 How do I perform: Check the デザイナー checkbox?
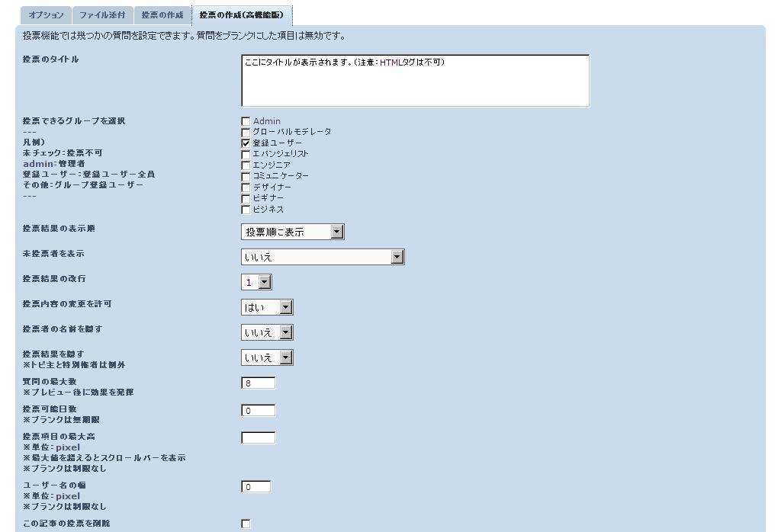[246, 187]
